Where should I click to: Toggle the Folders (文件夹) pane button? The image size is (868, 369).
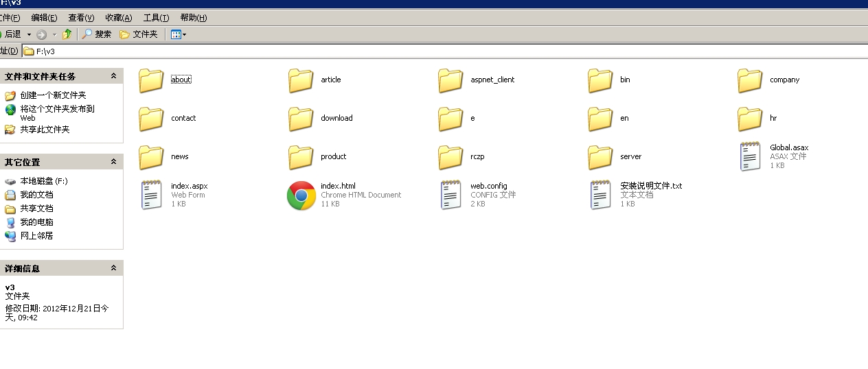pyautogui.click(x=139, y=34)
